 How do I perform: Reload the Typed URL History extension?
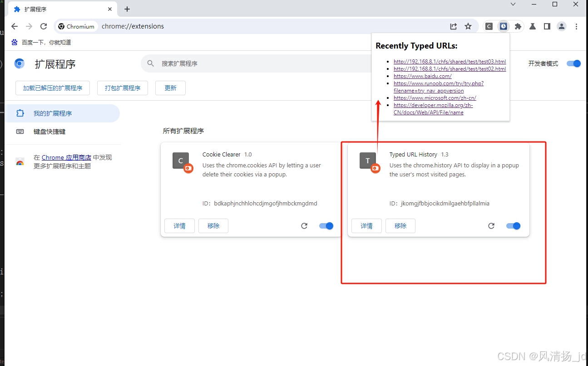point(491,226)
